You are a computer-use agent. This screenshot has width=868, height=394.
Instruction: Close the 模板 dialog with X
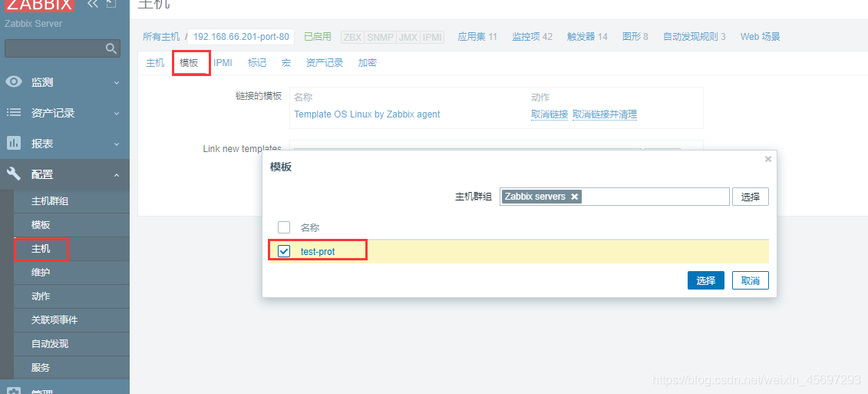point(767,159)
